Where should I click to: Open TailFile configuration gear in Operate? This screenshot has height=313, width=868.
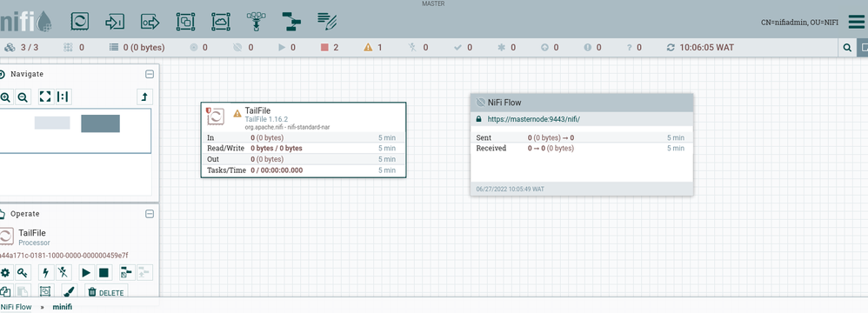5,273
